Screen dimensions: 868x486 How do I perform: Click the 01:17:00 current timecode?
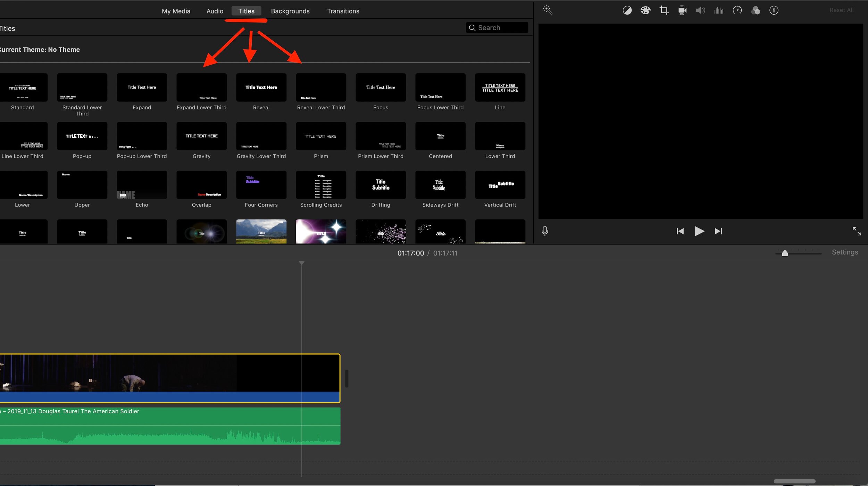tap(410, 253)
